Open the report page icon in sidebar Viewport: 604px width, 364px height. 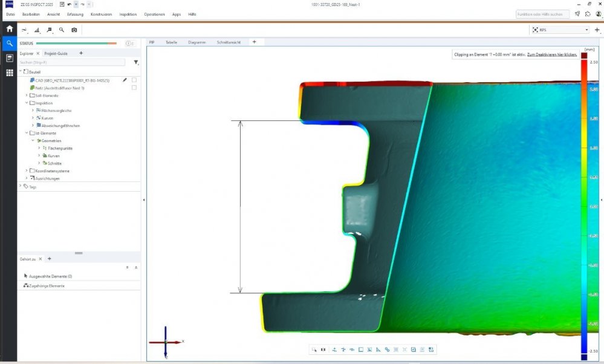coord(9,58)
